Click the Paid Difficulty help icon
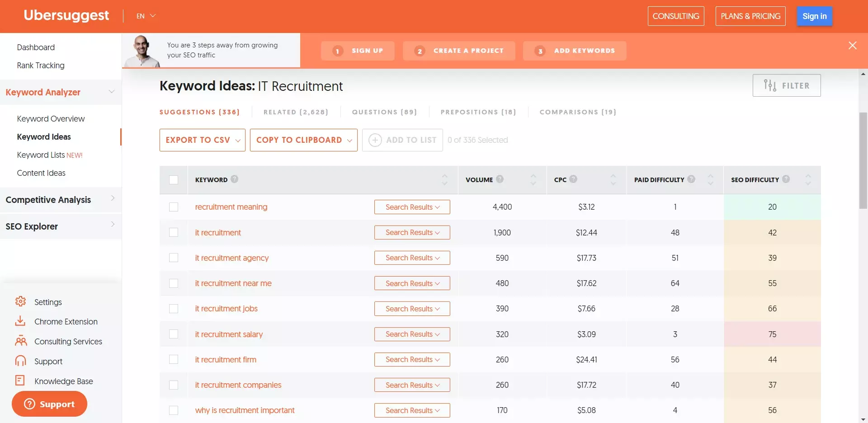This screenshot has height=423, width=868. pyautogui.click(x=691, y=179)
